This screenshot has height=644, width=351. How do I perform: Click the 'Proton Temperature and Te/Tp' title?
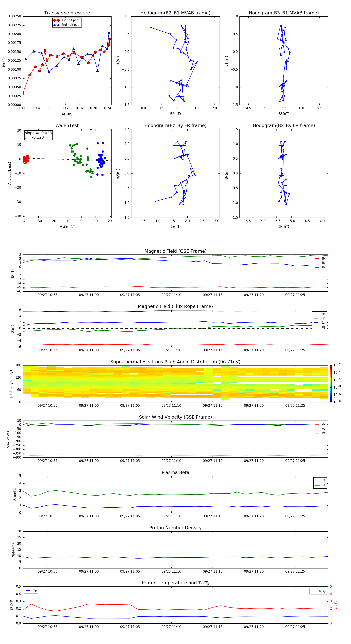(175, 583)
